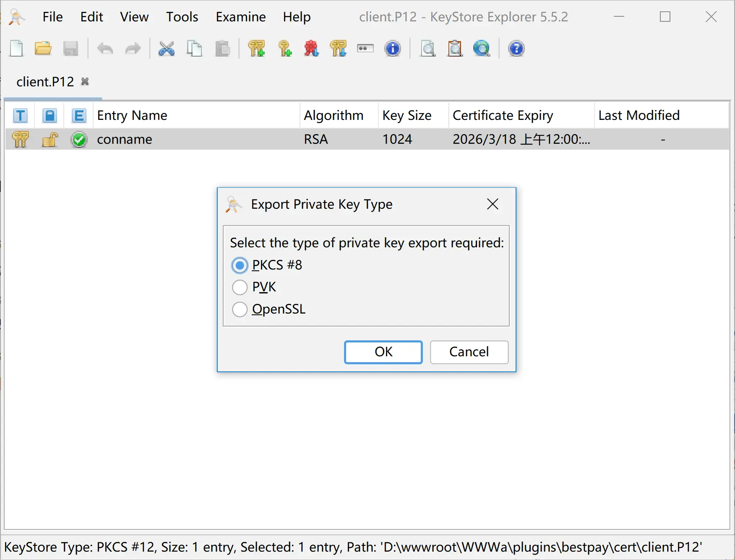Close the Export Private Key Type dialog
Viewport: 735px width, 560px height.
[493, 204]
